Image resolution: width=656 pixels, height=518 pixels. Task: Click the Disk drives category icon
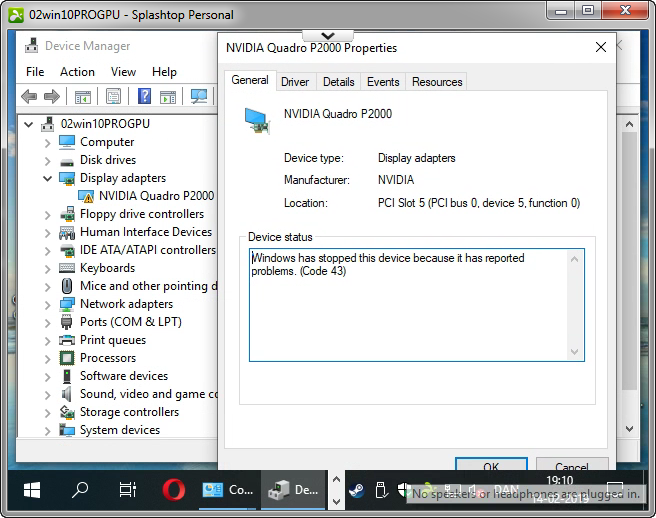[67, 161]
